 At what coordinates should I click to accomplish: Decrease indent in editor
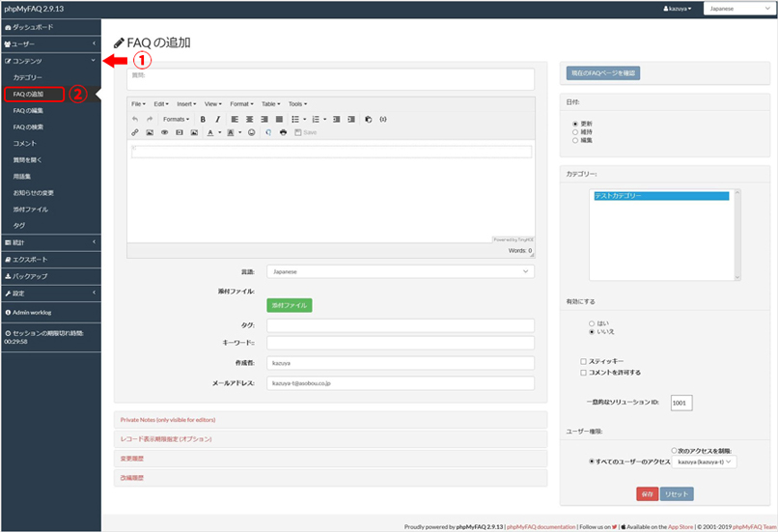337,119
